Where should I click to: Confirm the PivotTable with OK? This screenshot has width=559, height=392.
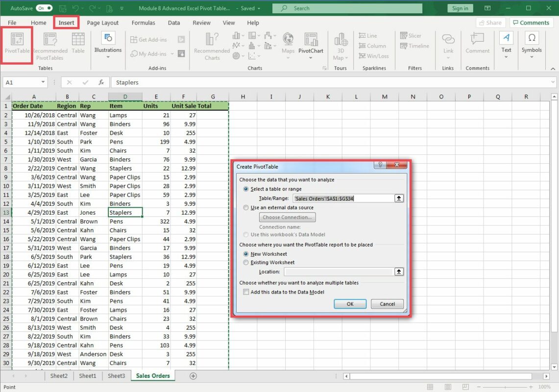pos(350,304)
